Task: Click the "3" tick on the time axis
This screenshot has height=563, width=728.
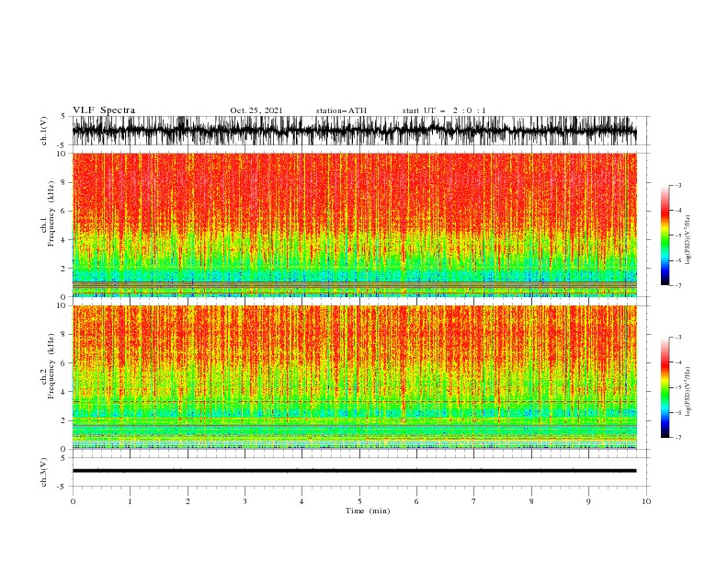Action: (245, 501)
